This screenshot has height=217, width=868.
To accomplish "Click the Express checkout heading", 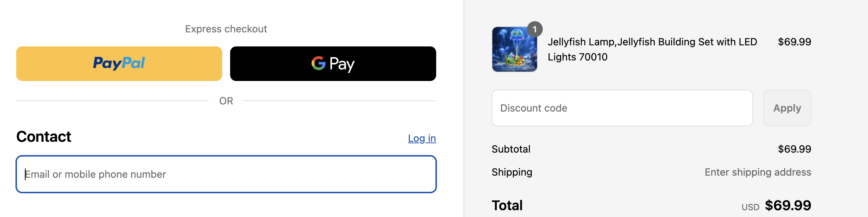I will pos(226,29).
